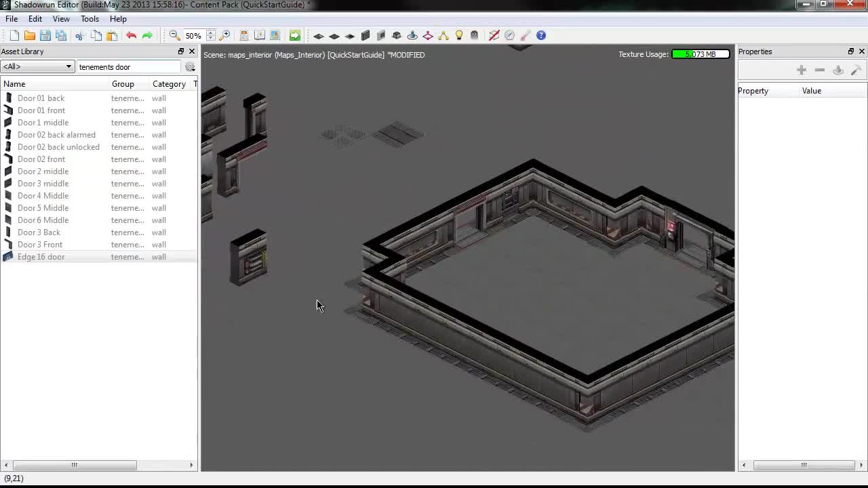Redo with the green arrow icon
Screen dimensions: 868x488
pos(147,35)
